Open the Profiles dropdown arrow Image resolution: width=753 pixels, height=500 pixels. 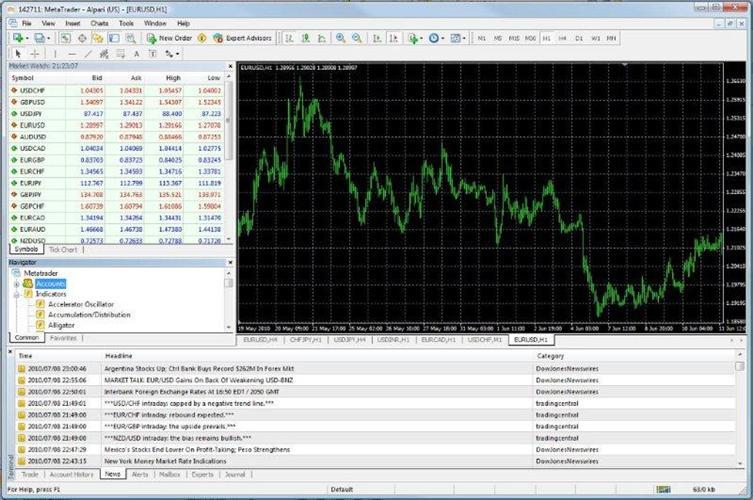click(x=49, y=38)
